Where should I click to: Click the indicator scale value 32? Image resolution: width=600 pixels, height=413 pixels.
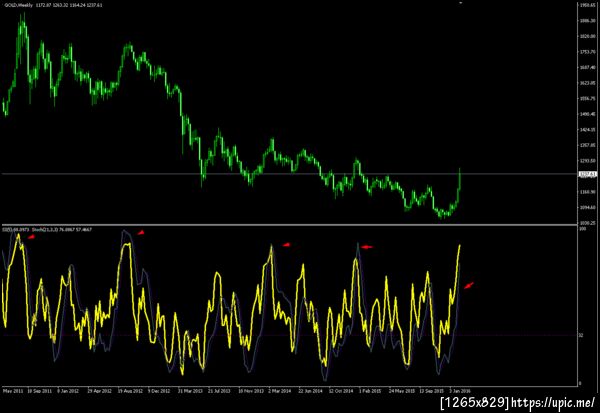[x=581, y=335]
